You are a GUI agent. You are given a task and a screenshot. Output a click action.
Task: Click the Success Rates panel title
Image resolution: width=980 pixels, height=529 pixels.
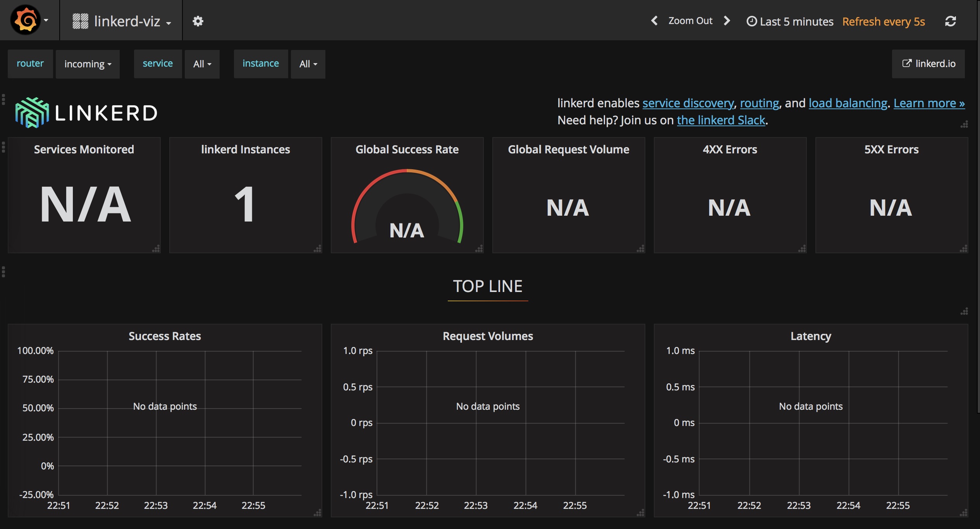165,336
